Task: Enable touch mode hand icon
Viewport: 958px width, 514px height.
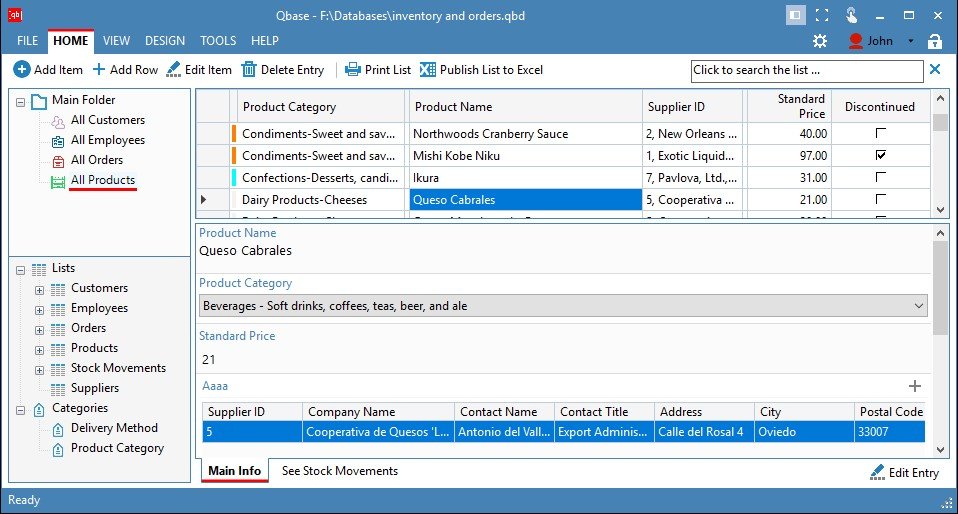Action: (x=851, y=15)
